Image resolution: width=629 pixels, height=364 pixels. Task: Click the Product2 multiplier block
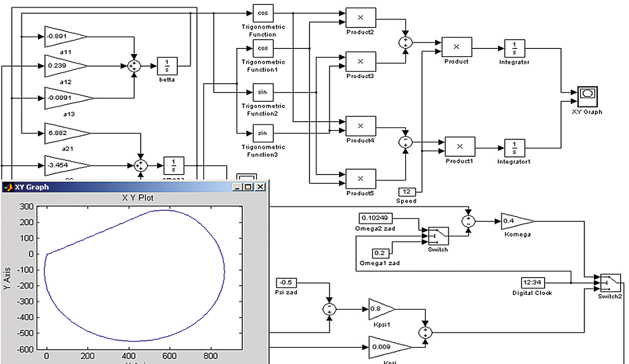coord(361,18)
